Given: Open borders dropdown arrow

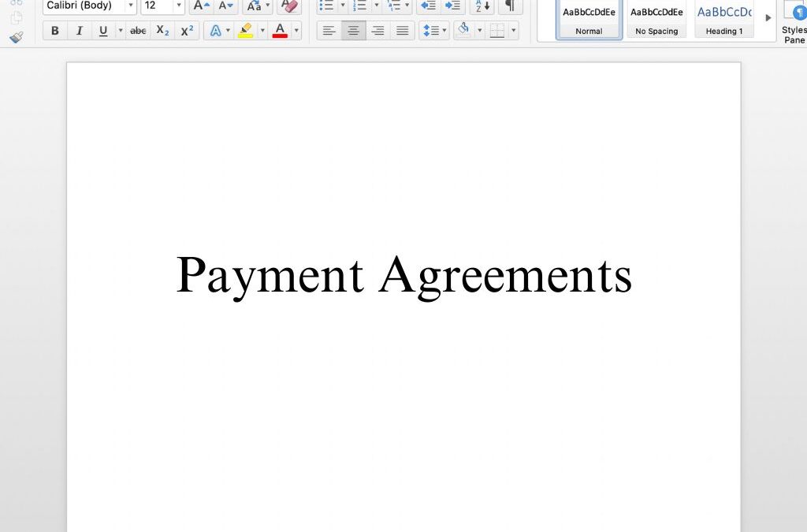Looking at the screenshot, I should pyautogui.click(x=513, y=31).
